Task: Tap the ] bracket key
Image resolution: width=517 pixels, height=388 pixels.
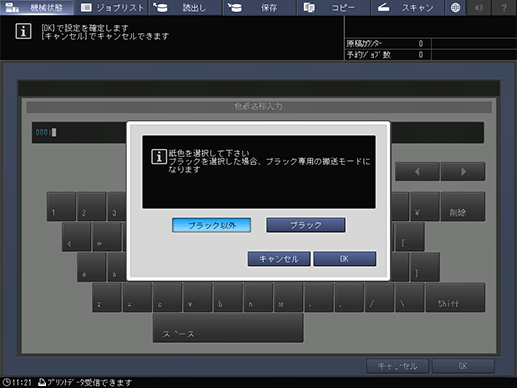Action: pos(425,267)
